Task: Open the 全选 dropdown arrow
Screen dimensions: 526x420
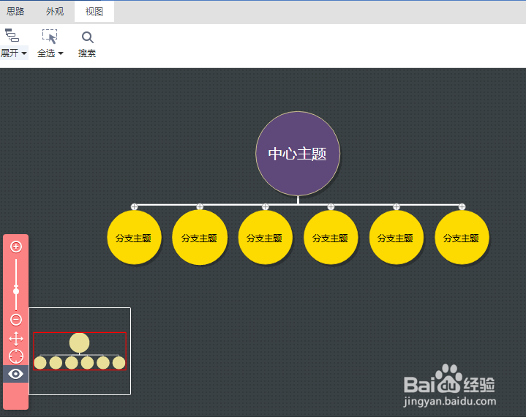Action: tap(61, 53)
